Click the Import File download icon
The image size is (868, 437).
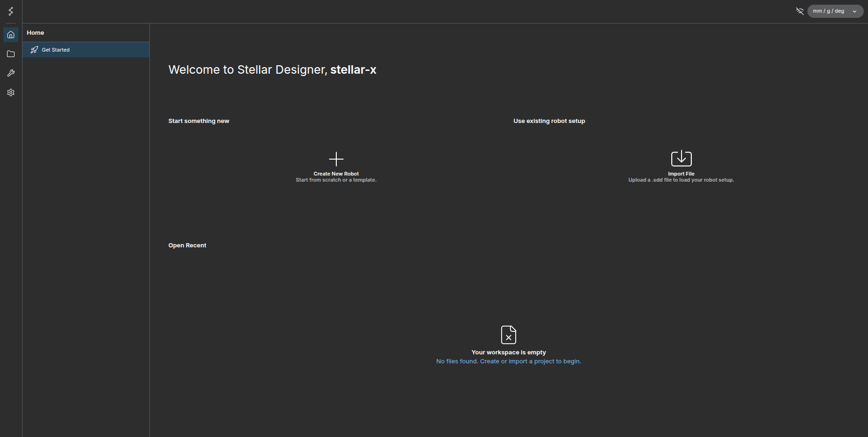(681, 159)
